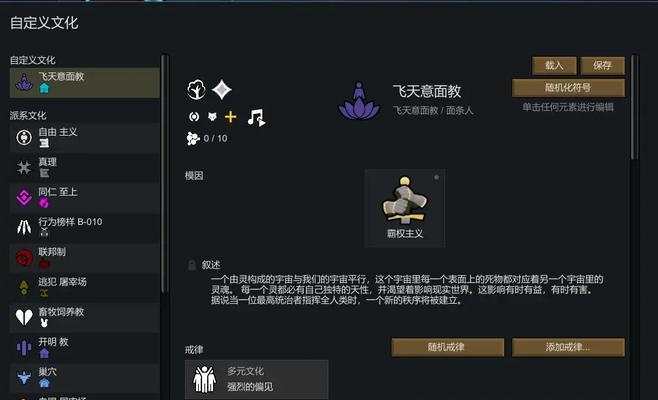Select 同仁 至上 ideology entry
Image resolution: width=658 pixels, height=400 pixels.
(84, 197)
